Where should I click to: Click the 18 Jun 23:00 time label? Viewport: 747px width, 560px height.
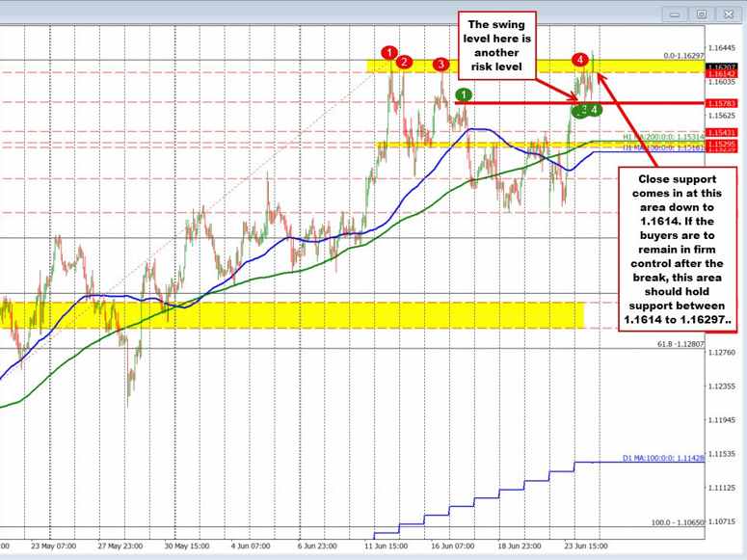coord(520,546)
